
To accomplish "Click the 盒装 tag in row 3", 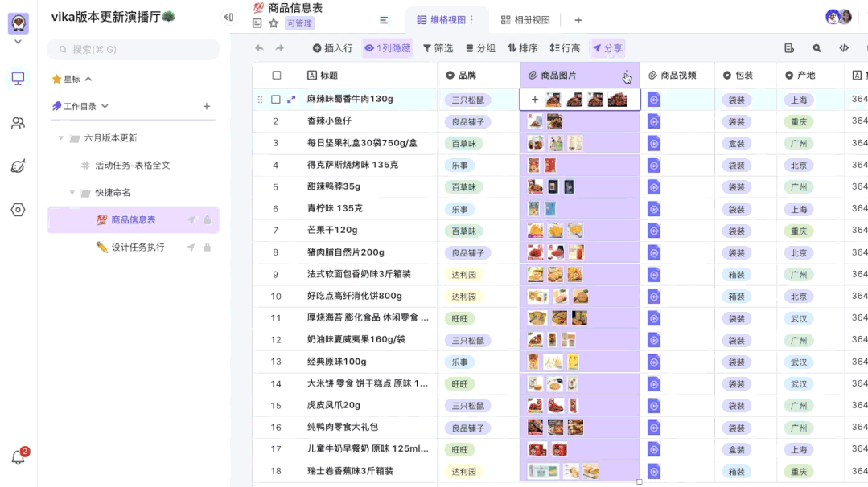I will (x=736, y=144).
